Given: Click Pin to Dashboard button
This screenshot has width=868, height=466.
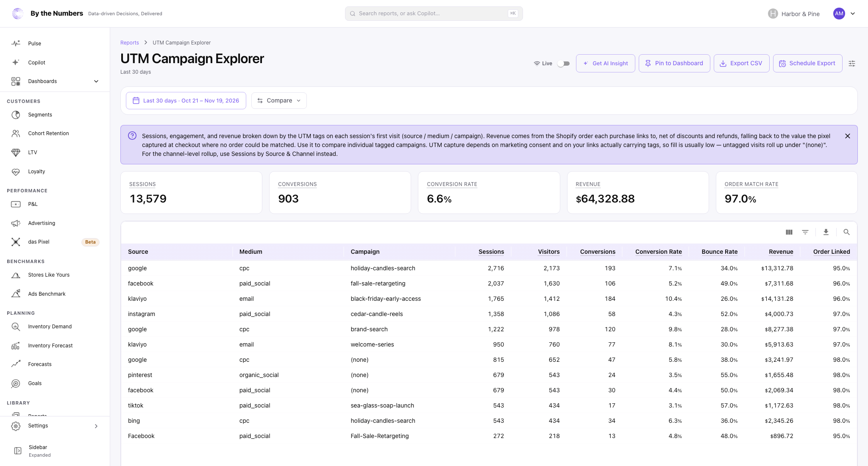Looking at the screenshot, I should 674,64.
